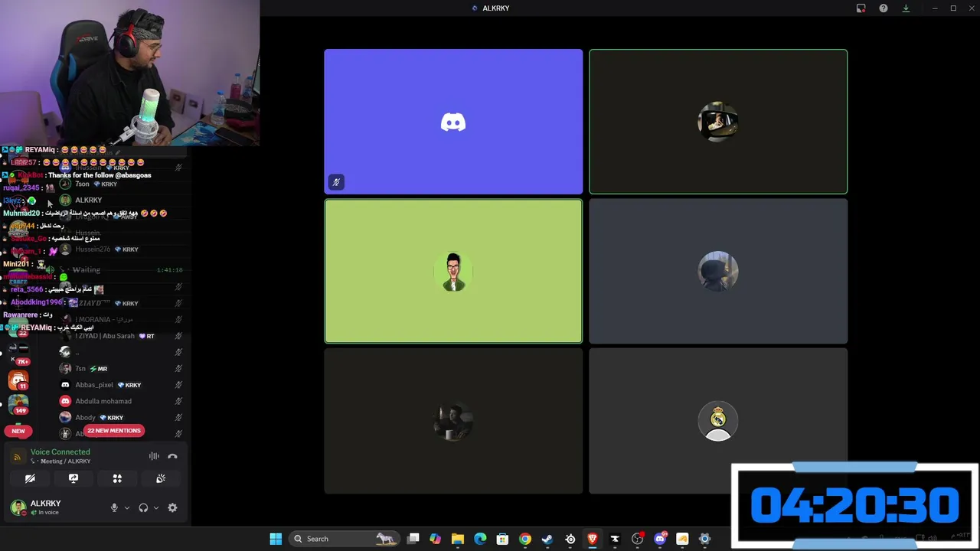The width and height of the screenshot is (980, 551).
Task: Mute the microphone
Action: [114, 507]
